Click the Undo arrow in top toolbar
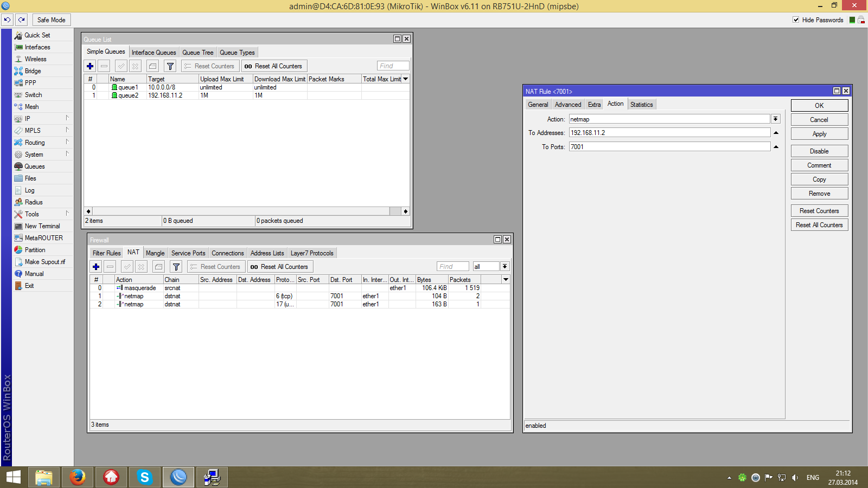Screen dimensions: 868x488 (x=7, y=20)
